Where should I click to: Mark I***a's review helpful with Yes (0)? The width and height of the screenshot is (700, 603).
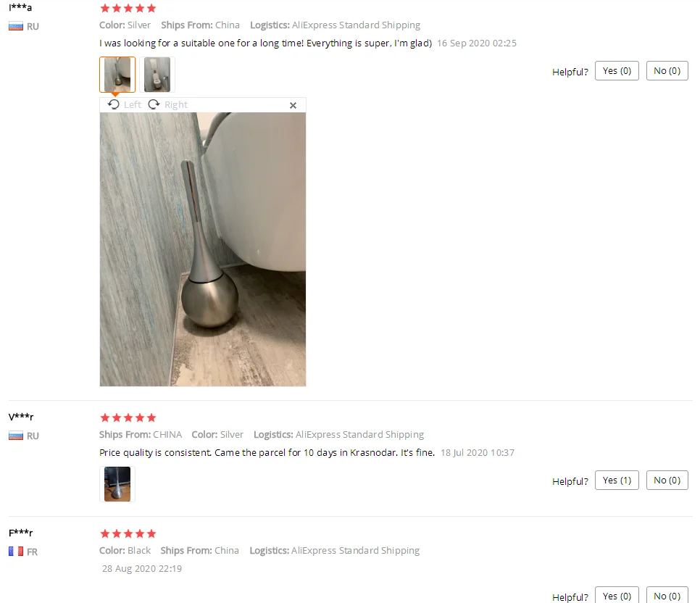pos(617,70)
